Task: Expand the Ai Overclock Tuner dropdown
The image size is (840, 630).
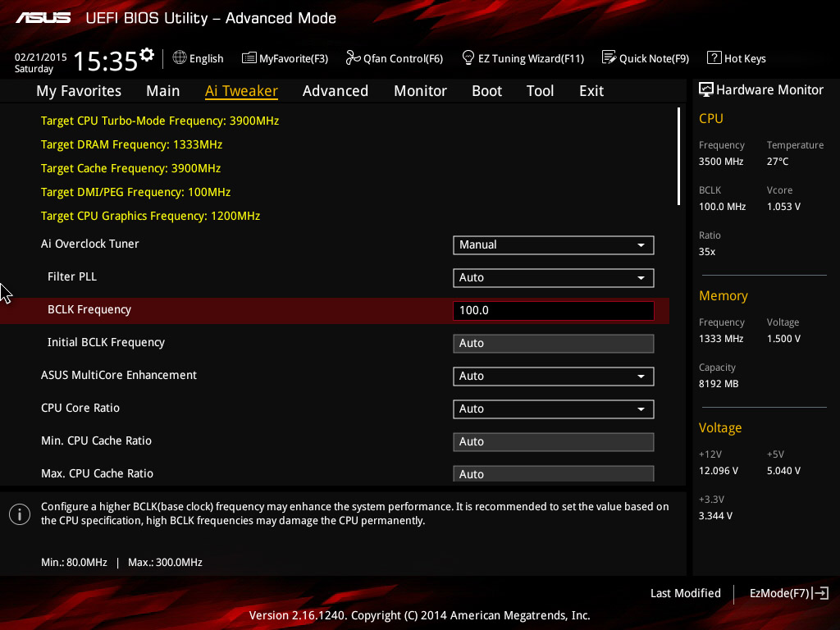Action: point(554,244)
